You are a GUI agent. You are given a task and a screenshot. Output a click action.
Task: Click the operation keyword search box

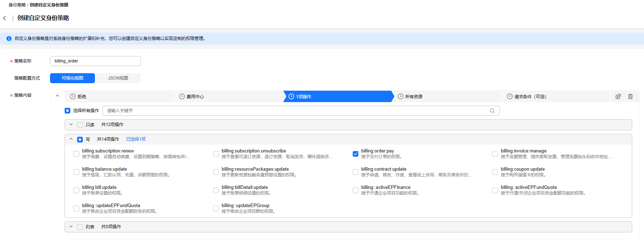tap(301, 111)
